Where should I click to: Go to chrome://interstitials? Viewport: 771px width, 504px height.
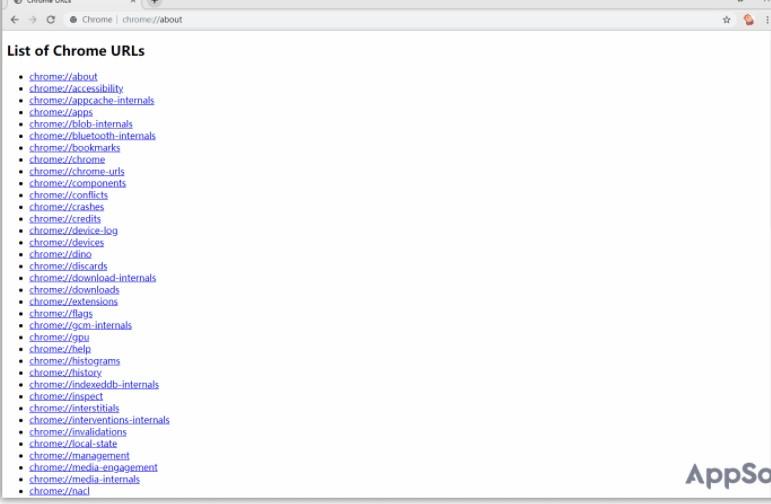(74, 408)
